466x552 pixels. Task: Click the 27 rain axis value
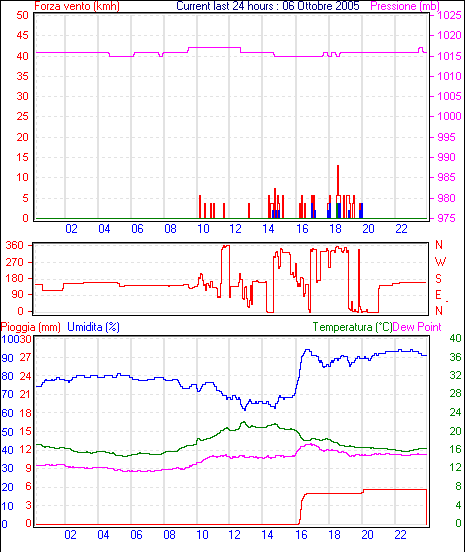(25, 357)
